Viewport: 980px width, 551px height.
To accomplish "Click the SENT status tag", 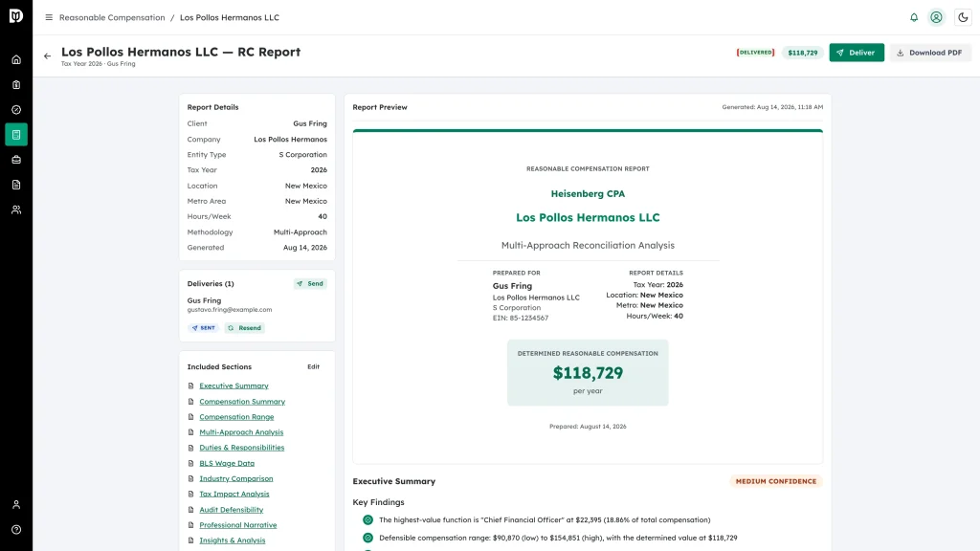I will click(203, 328).
